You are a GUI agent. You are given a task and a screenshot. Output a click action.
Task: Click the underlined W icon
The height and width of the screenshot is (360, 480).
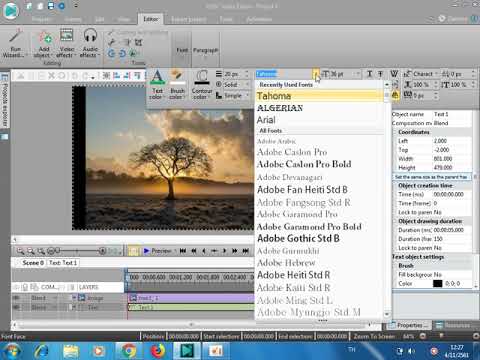click(x=394, y=74)
